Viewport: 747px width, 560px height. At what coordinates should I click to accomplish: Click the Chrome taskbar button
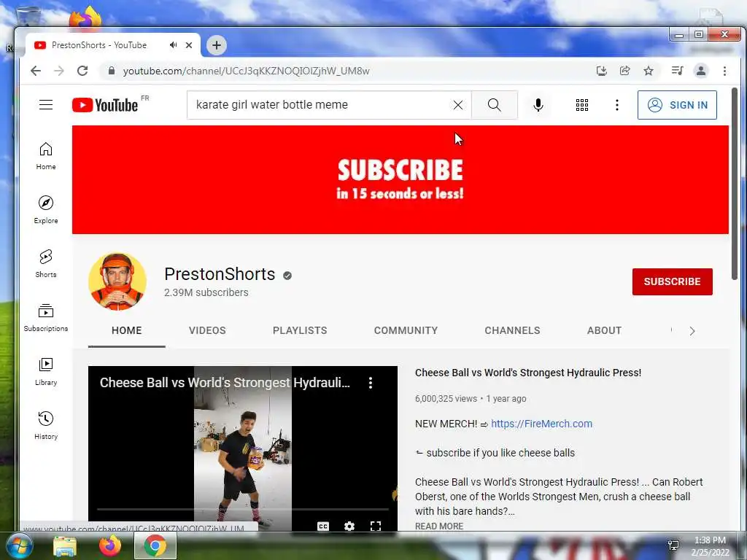pyautogui.click(x=155, y=545)
